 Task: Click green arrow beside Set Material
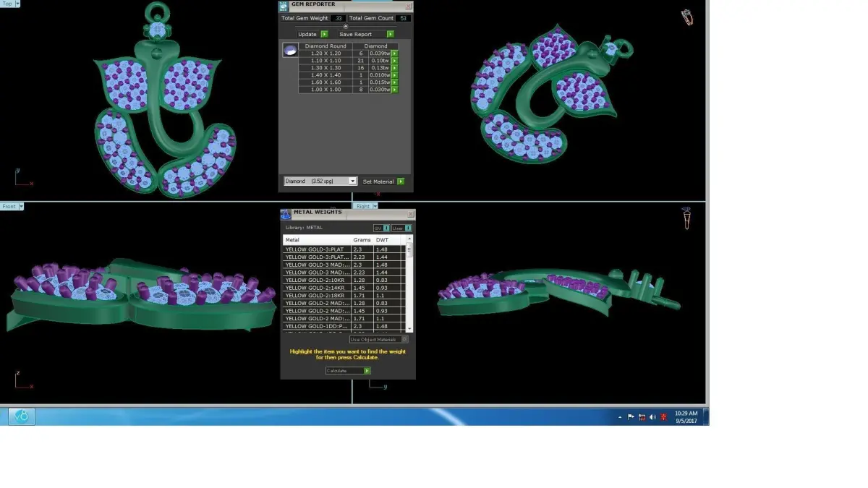pos(400,181)
